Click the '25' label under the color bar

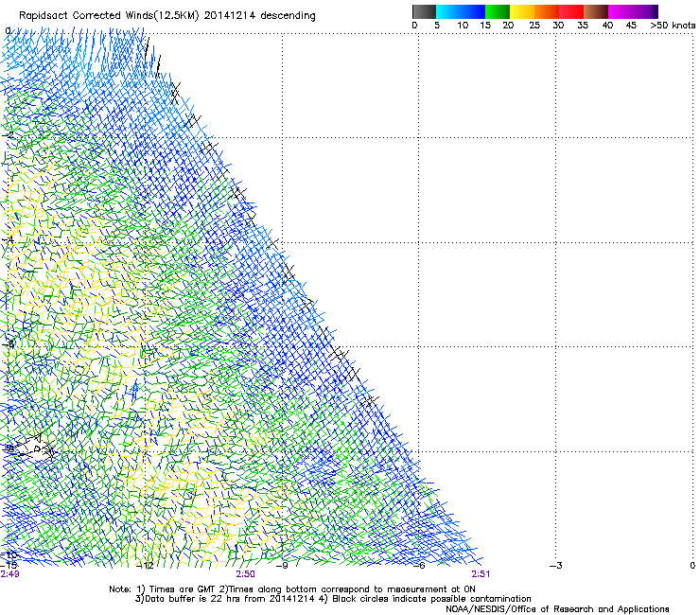534,26
